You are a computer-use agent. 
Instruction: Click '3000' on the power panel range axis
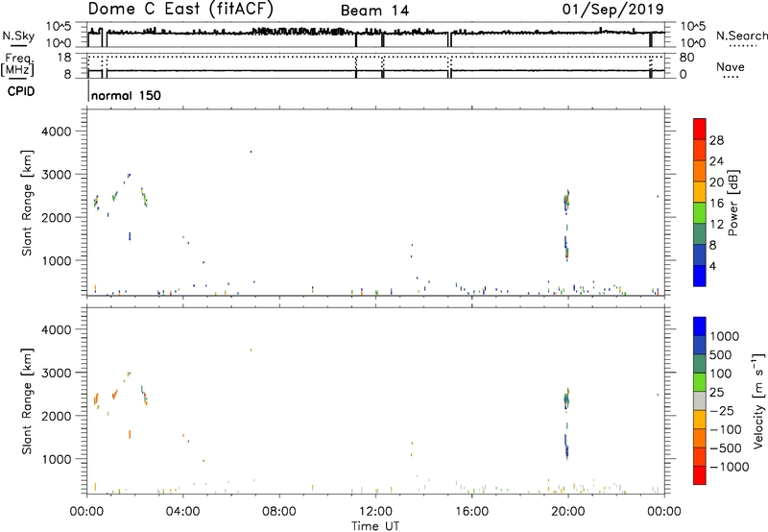(57, 175)
